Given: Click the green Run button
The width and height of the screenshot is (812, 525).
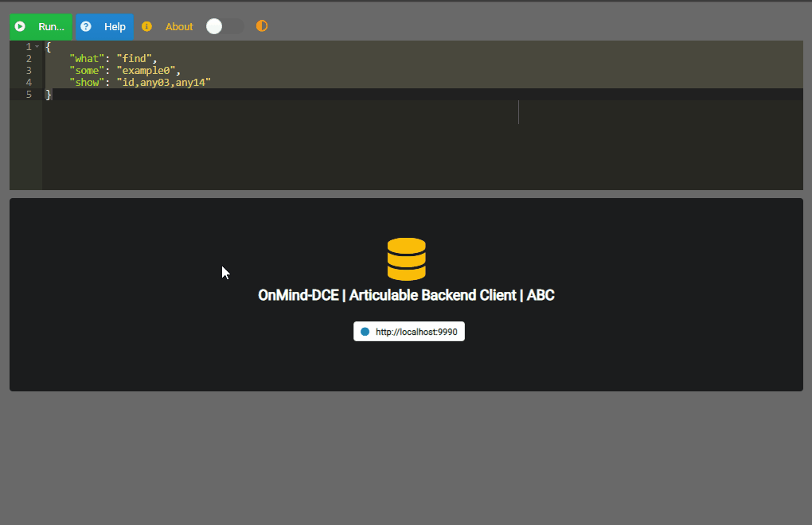Looking at the screenshot, I should pos(41,27).
